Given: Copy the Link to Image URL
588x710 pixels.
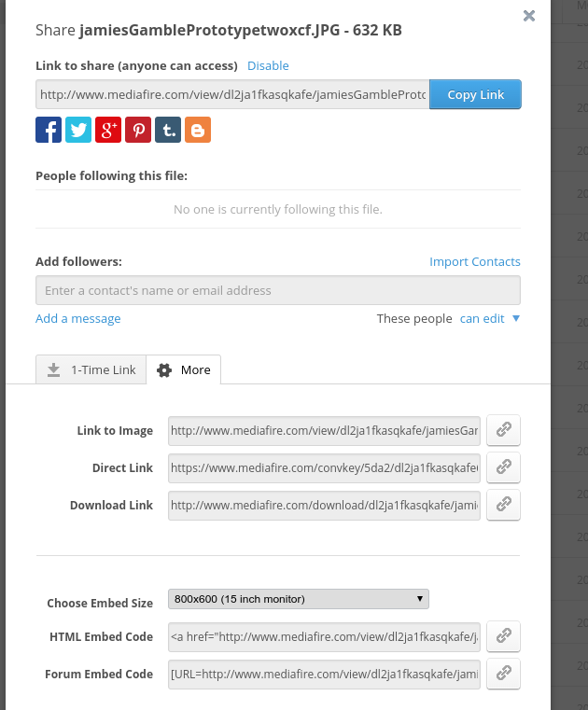Looking at the screenshot, I should coord(503,430).
